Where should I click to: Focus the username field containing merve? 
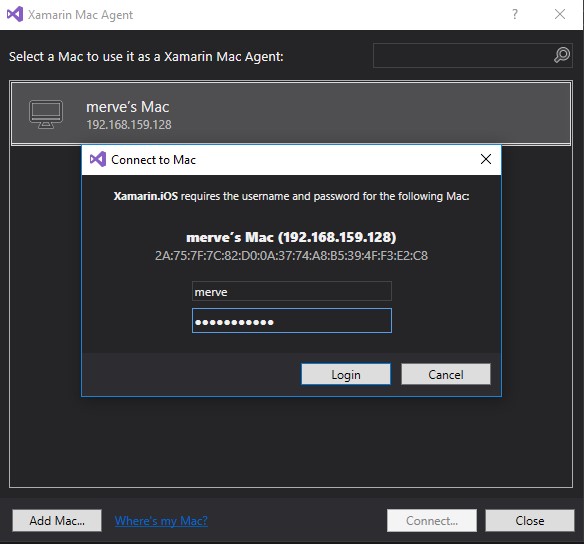pos(292,291)
